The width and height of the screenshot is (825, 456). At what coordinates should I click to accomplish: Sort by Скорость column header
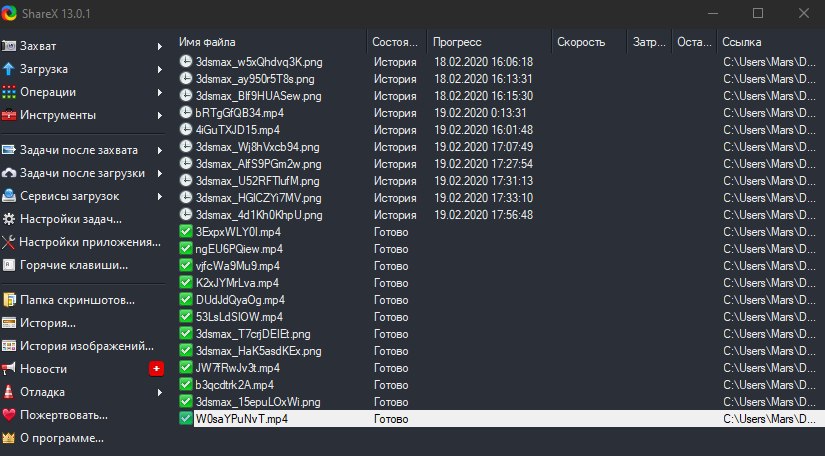click(589, 42)
